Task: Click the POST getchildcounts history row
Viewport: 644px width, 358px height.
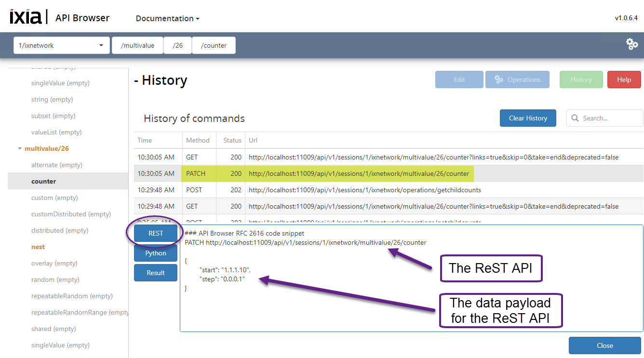Action: [364, 190]
